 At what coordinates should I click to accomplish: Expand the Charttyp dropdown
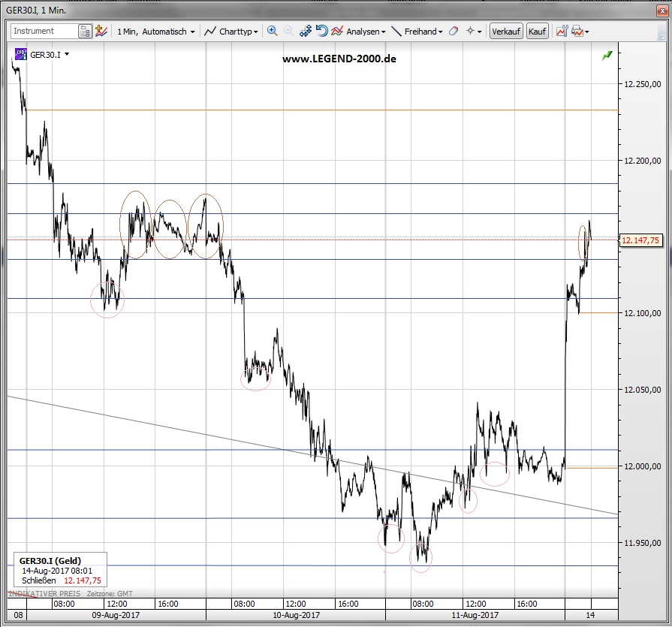[255, 32]
